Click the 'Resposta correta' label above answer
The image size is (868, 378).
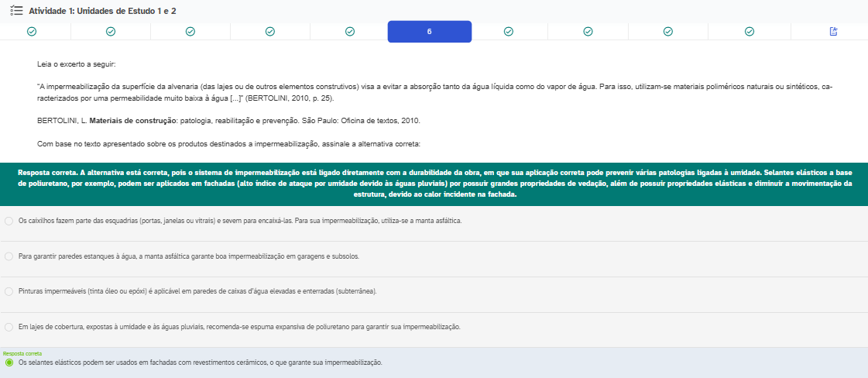pyautogui.click(x=22, y=353)
